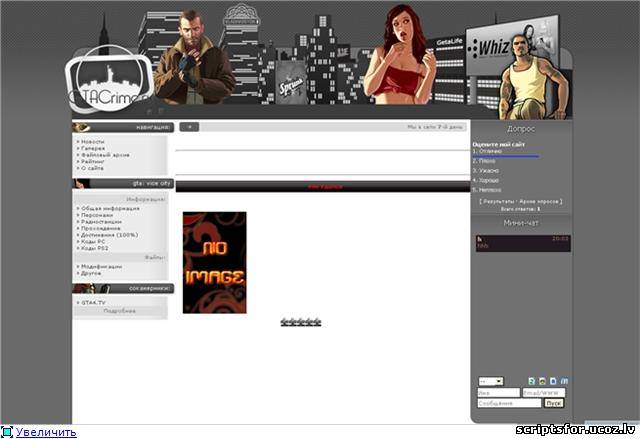
Task: Open the Радиостанции link
Action: [x=101, y=222]
